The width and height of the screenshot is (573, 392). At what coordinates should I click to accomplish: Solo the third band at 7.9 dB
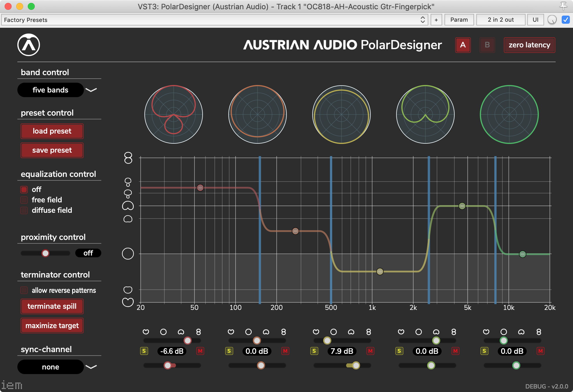click(x=314, y=351)
